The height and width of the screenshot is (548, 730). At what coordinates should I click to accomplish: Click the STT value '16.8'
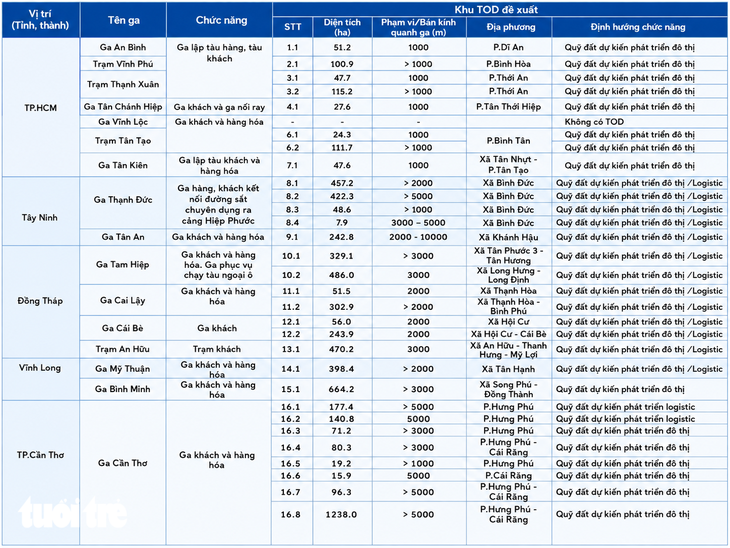(x=291, y=514)
